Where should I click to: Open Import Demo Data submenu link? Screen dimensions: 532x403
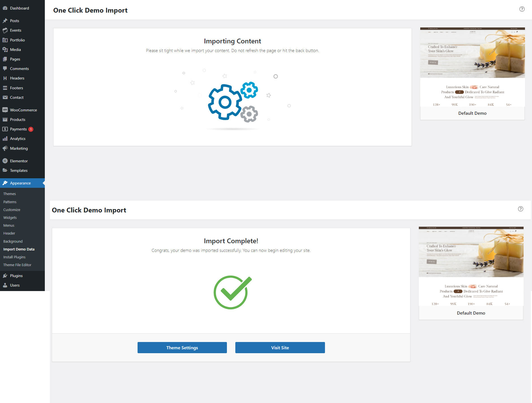(x=19, y=249)
